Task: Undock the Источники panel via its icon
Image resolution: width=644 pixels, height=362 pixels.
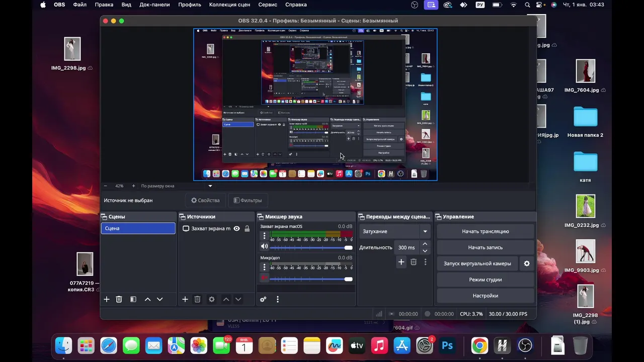Action: [183, 217]
